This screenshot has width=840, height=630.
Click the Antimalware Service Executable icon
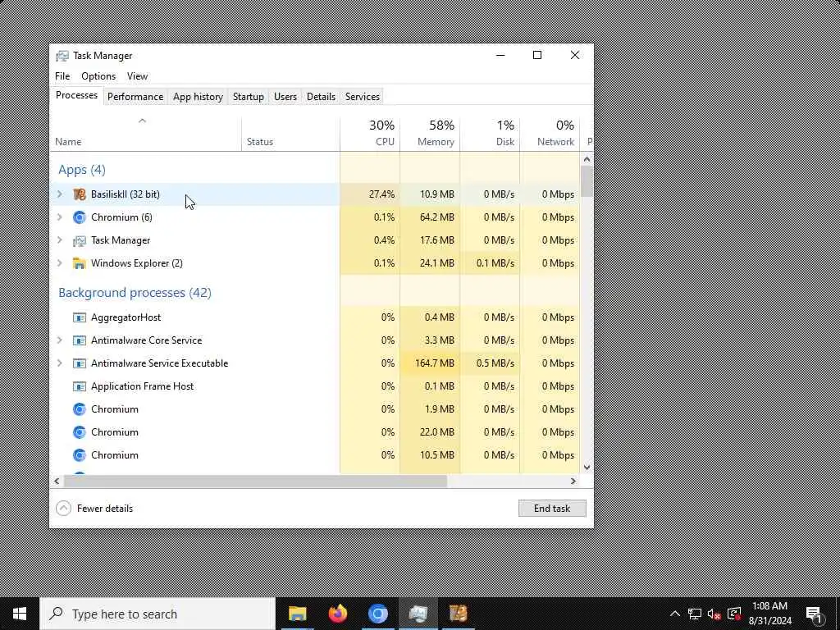pos(80,363)
